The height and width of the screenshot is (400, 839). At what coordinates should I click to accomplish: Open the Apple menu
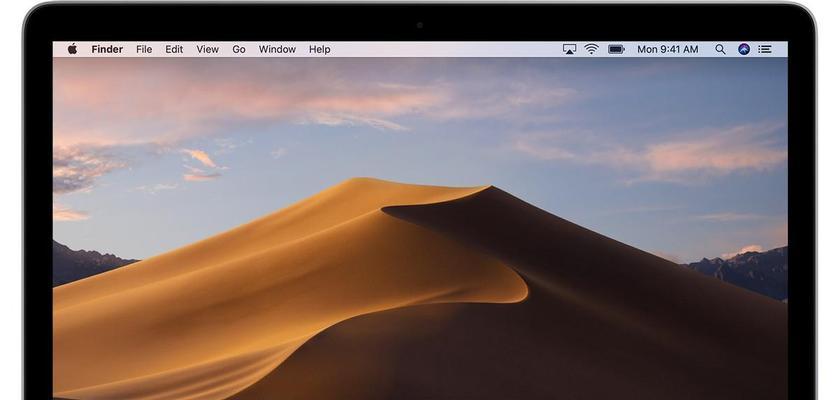[72, 49]
